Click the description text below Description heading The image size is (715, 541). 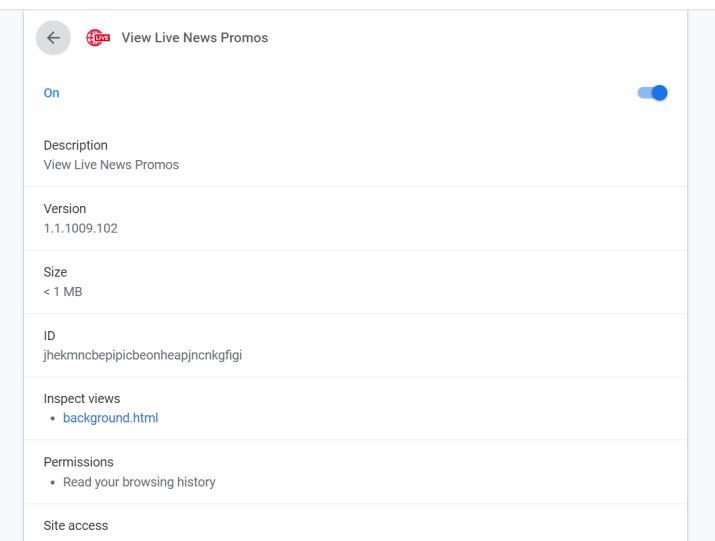click(x=111, y=165)
